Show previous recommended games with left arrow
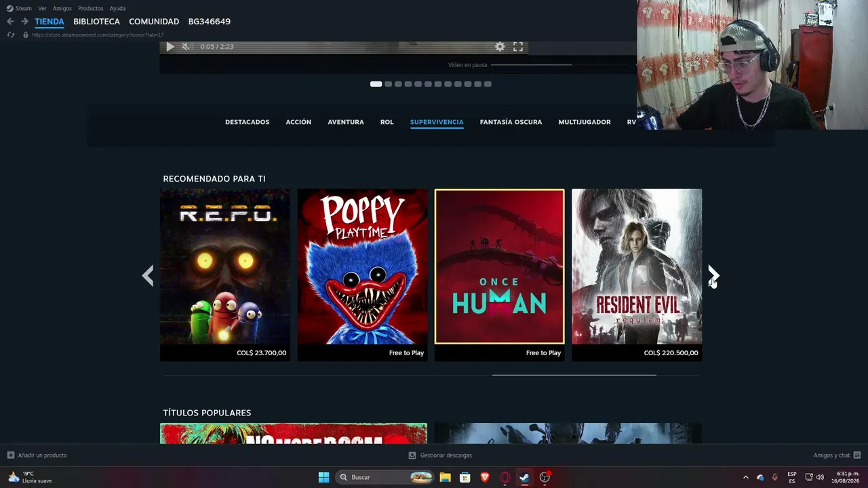This screenshot has height=488, width=868. pos(148,275)
